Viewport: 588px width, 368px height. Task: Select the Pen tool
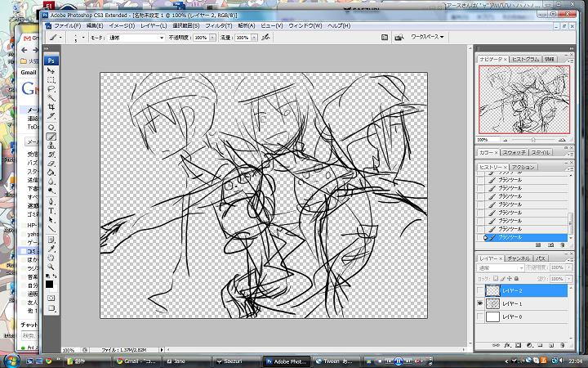51,202
